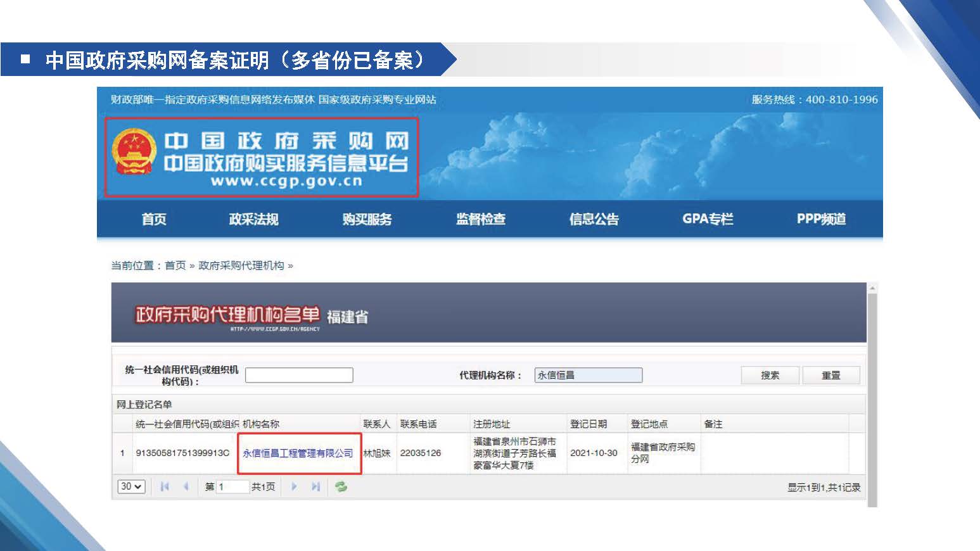The height and width of the screenshot is (551, 980).
Task: Focus the 统一社会信用代码 input field
Action: [299, 375]
